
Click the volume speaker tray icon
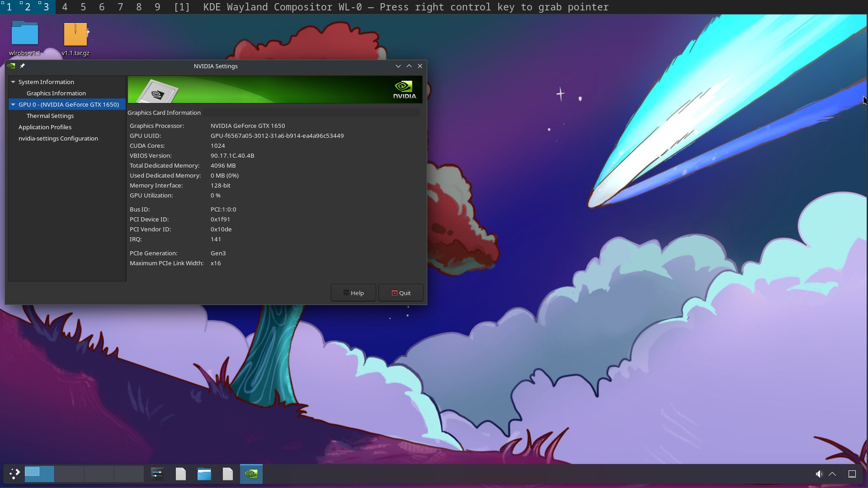click(819, 474)
